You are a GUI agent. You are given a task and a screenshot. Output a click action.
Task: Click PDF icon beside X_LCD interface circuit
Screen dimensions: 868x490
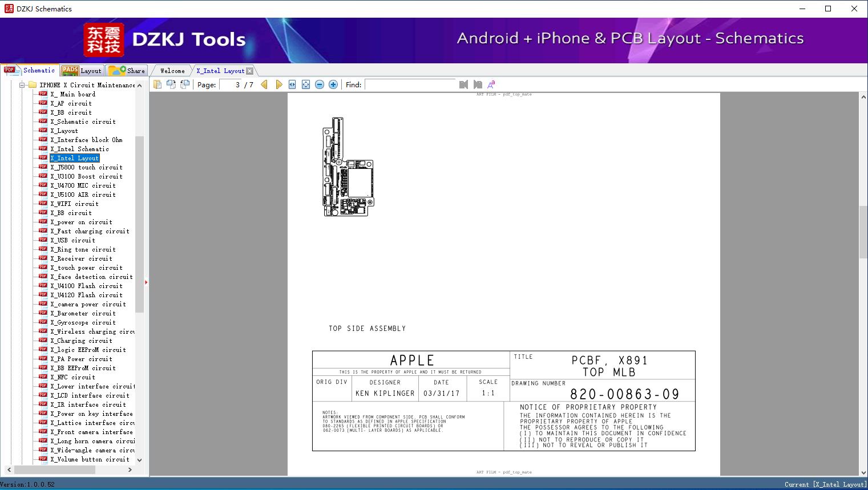[43, 395]
